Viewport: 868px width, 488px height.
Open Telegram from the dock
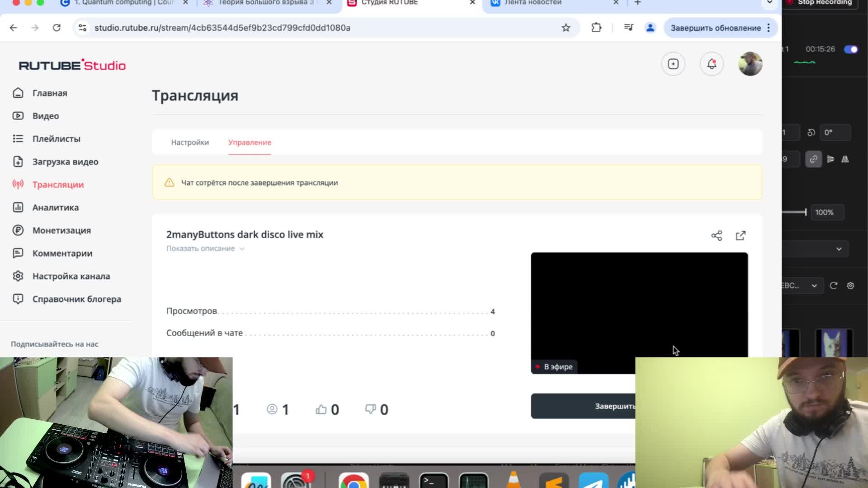[594, 481]
